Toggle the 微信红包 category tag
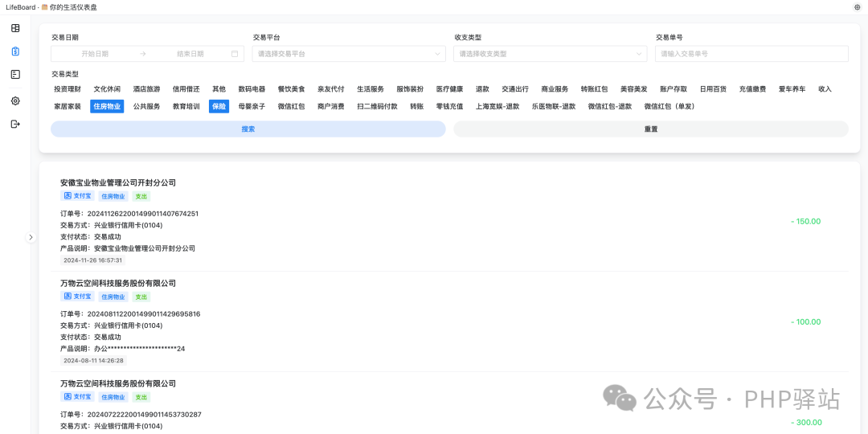This screenshot has height=434, width=868. (x=292, y=106)
